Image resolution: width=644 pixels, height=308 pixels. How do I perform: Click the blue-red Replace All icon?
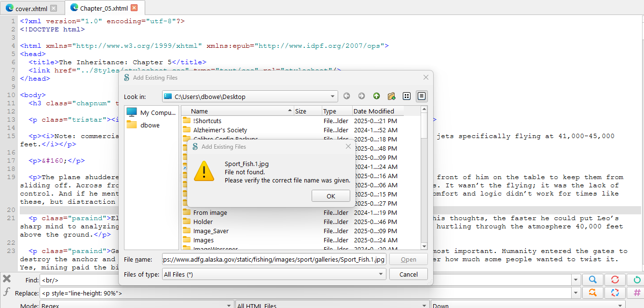615,293
